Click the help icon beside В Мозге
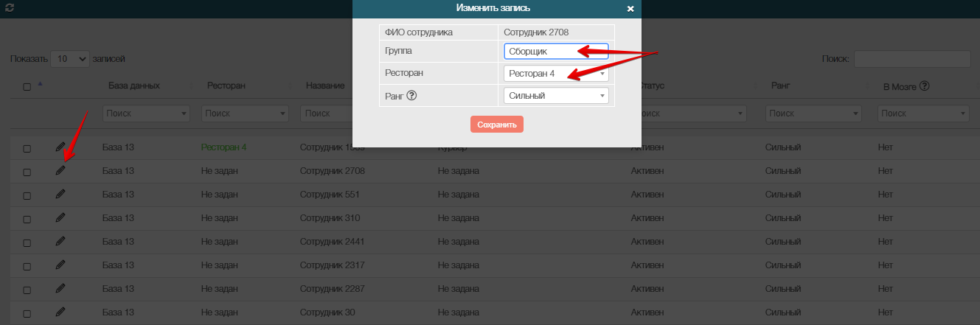The width and height of the screenshot is (980, 325). (924, 86)
